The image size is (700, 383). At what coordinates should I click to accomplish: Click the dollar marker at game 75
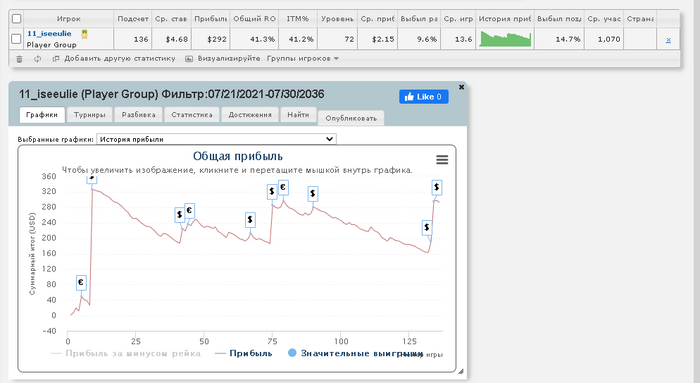(x=272, y=192)
